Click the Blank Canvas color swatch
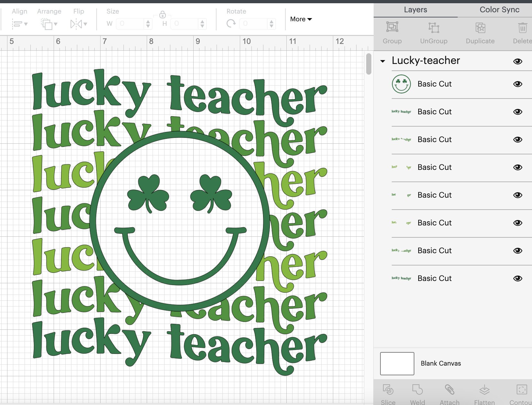This screenshot has width=532, height=405. 397,363
